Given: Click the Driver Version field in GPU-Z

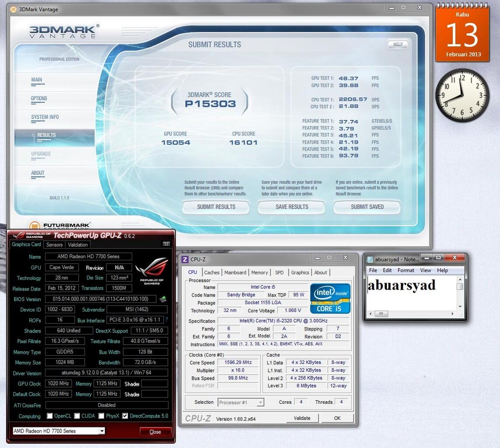Looking at the screenshot, I should pyautogui.click(x=106, y=372).
